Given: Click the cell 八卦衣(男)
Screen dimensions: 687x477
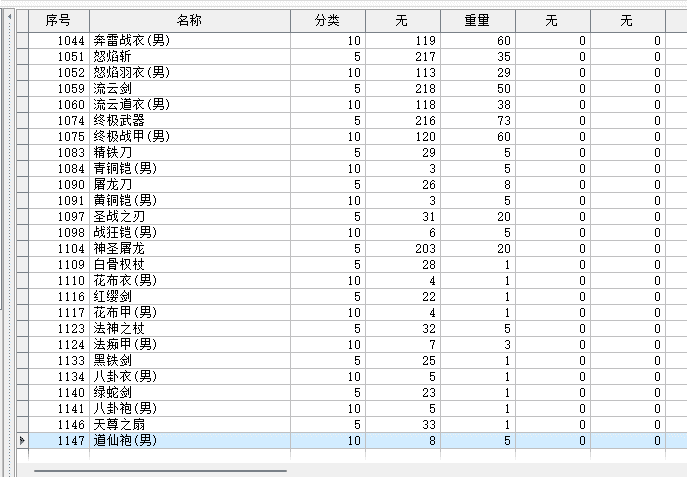Looking at the screenshot, I should pyautogui.click(x=190, y=377).
